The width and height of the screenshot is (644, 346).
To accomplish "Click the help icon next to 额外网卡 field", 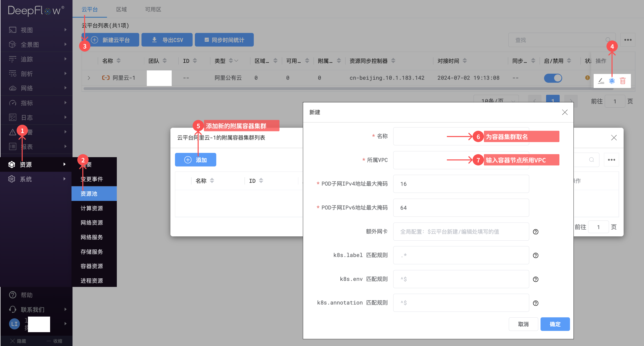I will pyautogui.click(x=535, y=232).
